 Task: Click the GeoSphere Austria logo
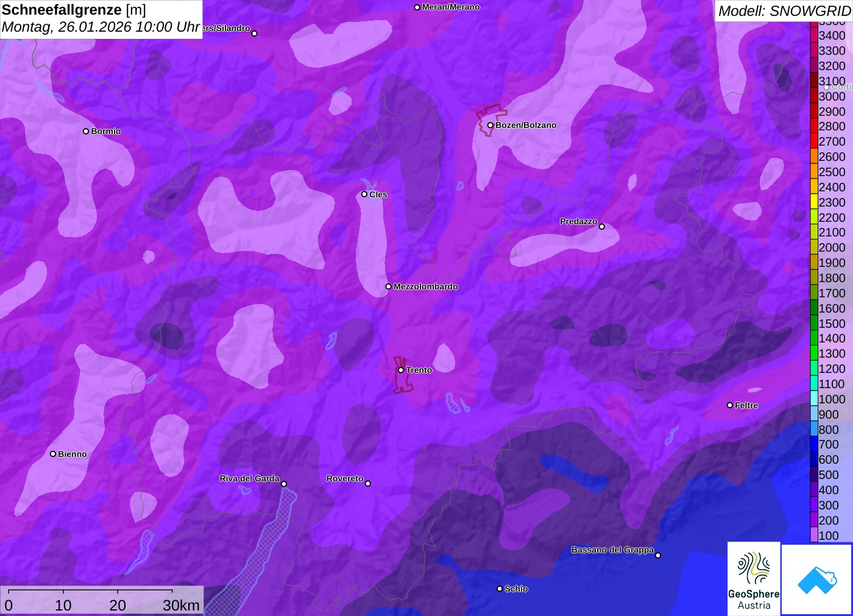(754, 579)
